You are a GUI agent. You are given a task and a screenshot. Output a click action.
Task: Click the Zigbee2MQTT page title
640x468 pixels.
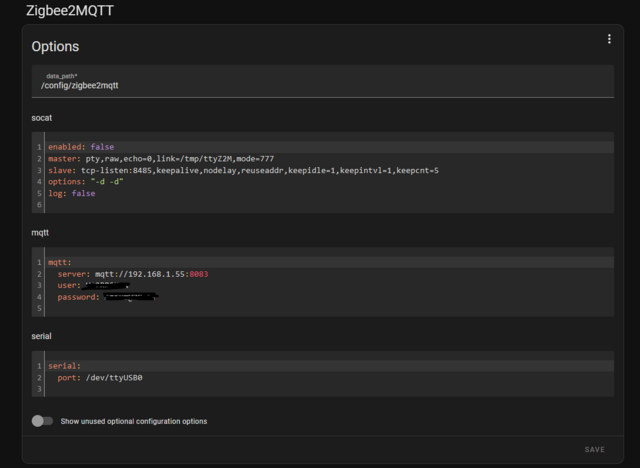pyautogui.click(x=70, y=11)
